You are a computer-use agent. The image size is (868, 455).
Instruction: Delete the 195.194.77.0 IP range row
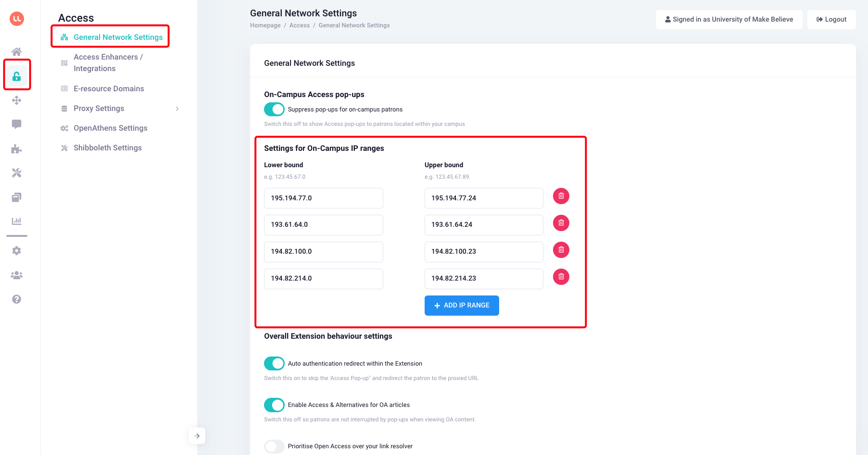(x=561, y=196)
